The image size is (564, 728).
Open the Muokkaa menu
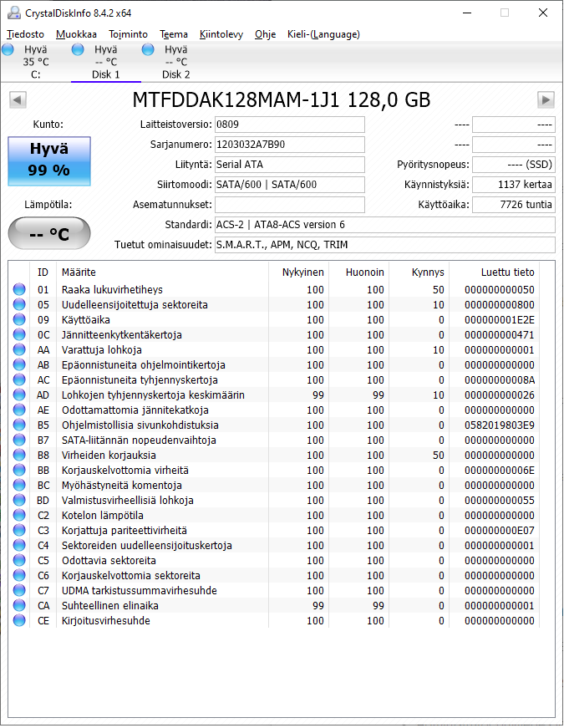point(76,34)
